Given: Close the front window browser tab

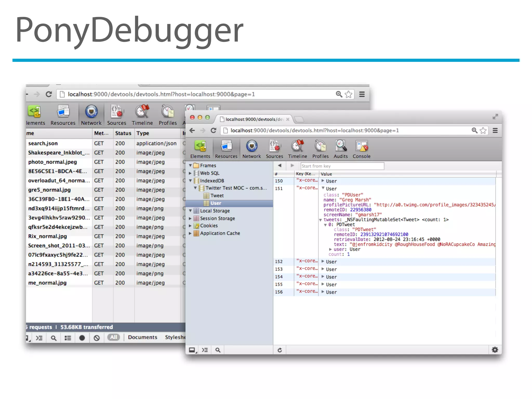Looking at the screenshot, I should click(288, 119).
